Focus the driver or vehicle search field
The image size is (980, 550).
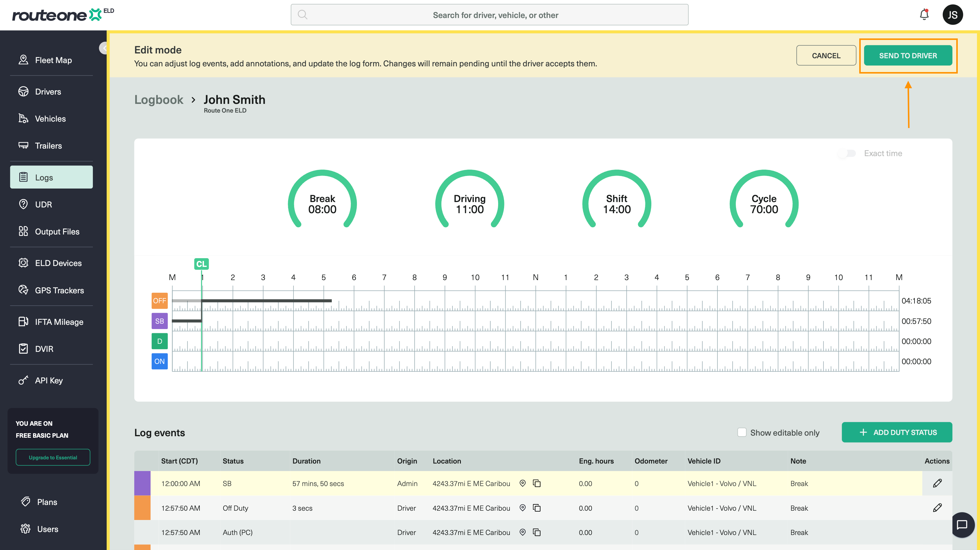(489, 15)
